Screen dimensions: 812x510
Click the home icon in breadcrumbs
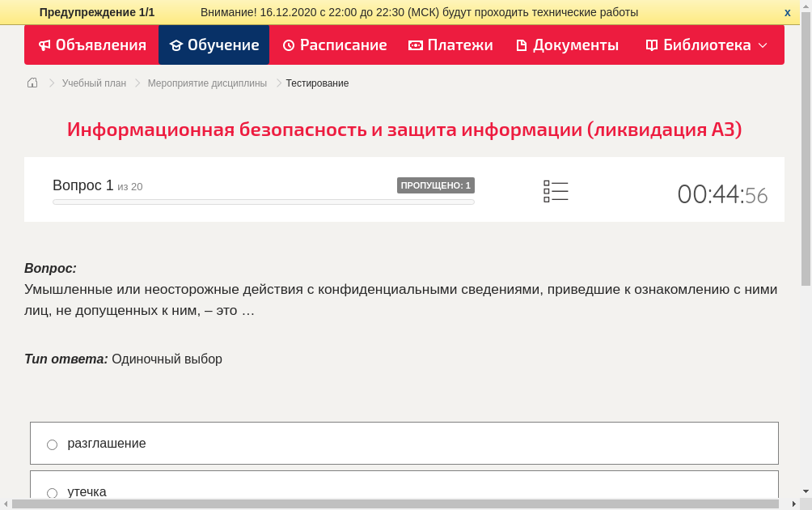pyautogui.click(x=32, y=83)
